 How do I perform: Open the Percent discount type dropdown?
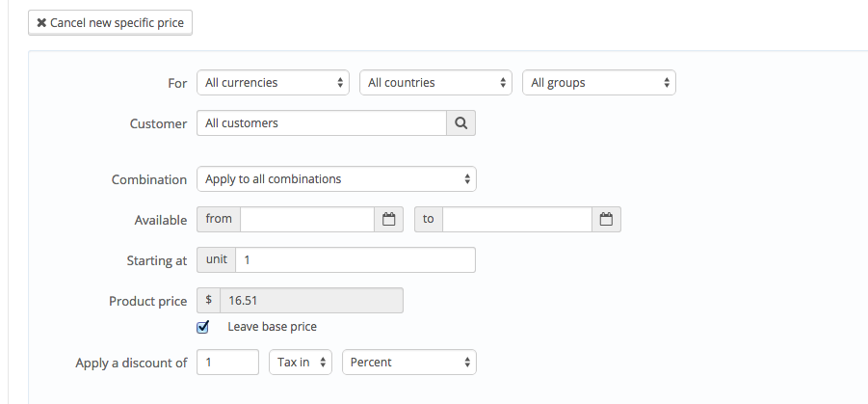409,363
